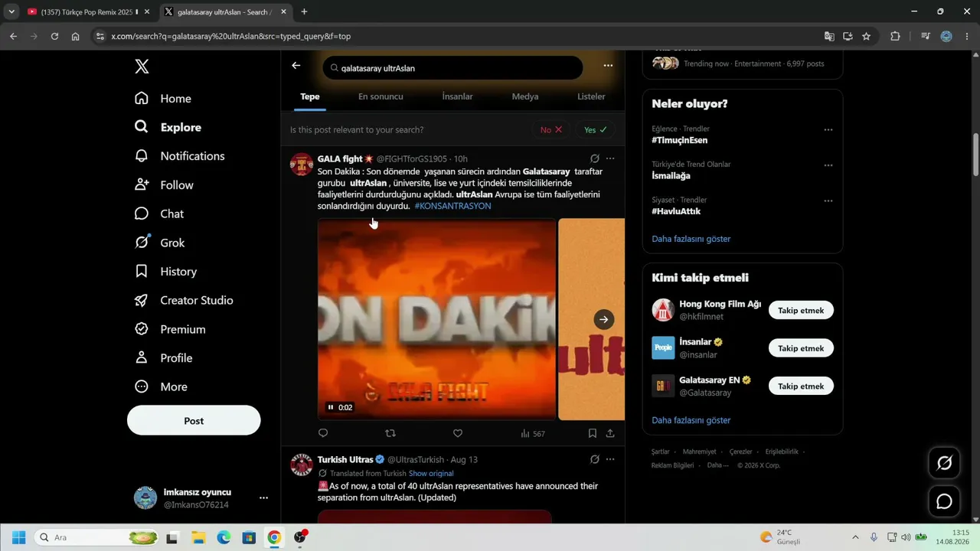Open the Windows Start menu
This screenshot has height=551, width=980.
tap(19, 537)
